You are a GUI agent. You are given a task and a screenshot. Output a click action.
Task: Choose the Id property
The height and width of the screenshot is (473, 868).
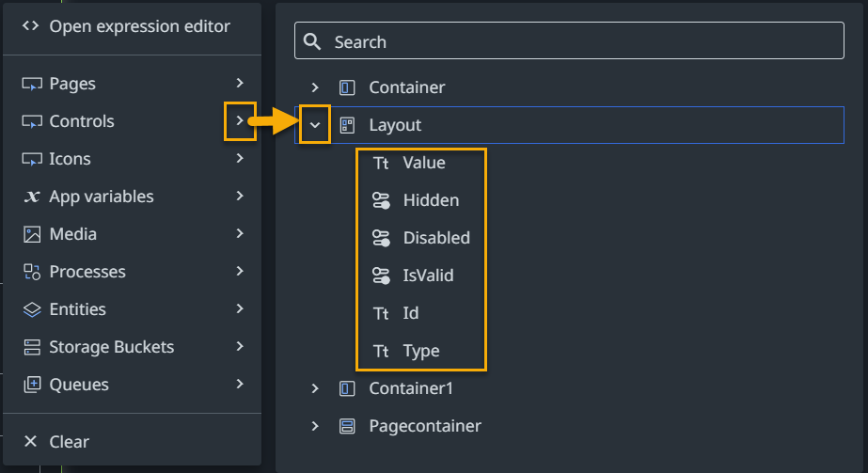click(411, 313)
